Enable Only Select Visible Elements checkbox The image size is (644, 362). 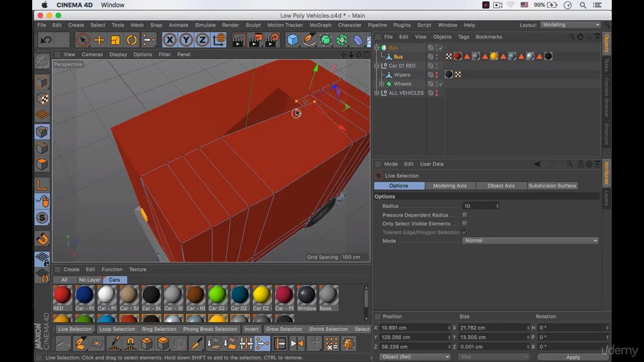(x=464, y=223)
